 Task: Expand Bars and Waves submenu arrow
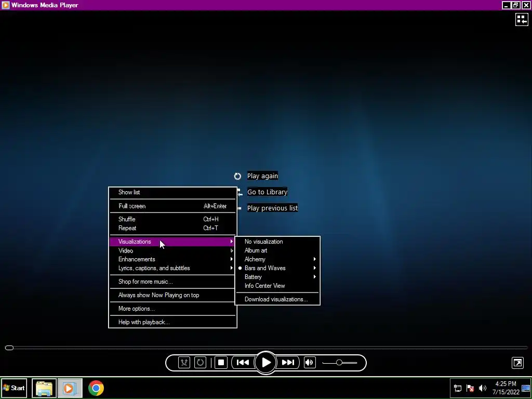pos(315,268)
